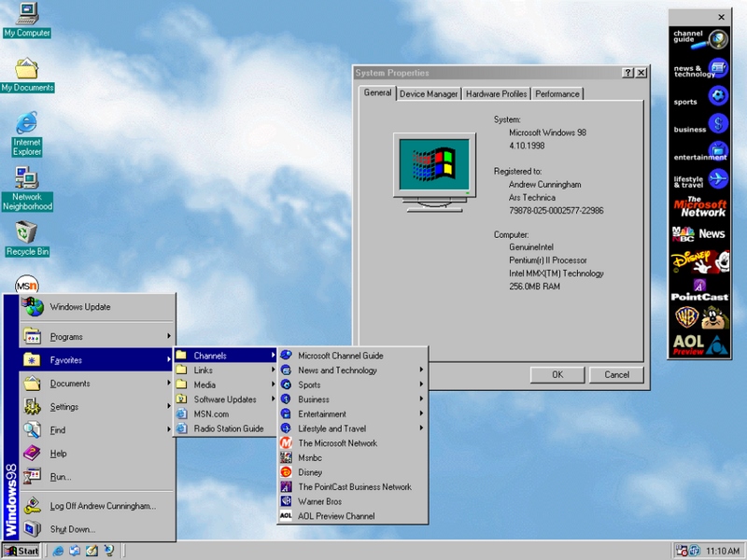Screen dimensions: 747x560
Task: Click OK in System Properties
Action: coord(557,374)
